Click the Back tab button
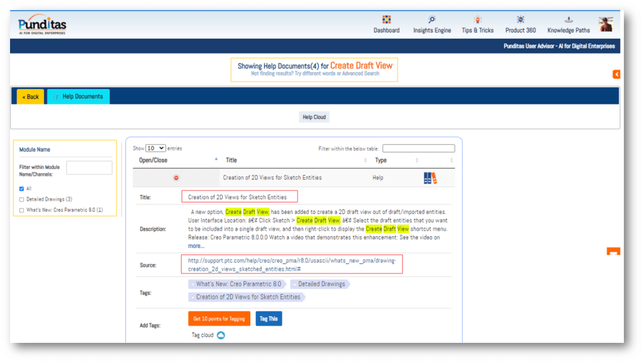The height and width of the screenshot is (363, 644). 30,97
